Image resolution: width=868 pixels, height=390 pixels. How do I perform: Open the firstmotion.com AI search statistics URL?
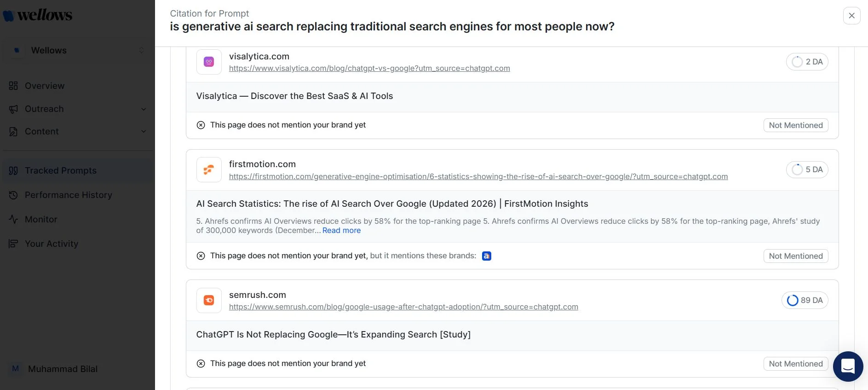(x=478, y=176)
